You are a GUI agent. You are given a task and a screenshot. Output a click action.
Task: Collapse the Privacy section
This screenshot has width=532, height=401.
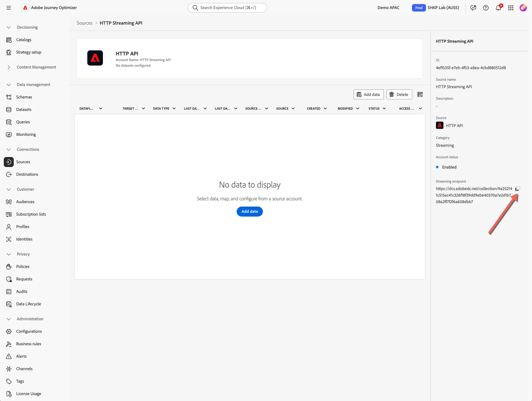click(9, 254)
